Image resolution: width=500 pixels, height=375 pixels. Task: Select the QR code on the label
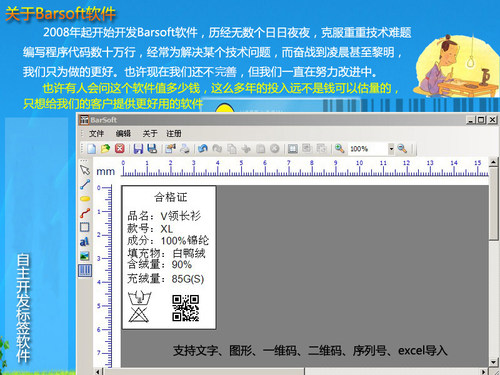(x=186, y=308)
